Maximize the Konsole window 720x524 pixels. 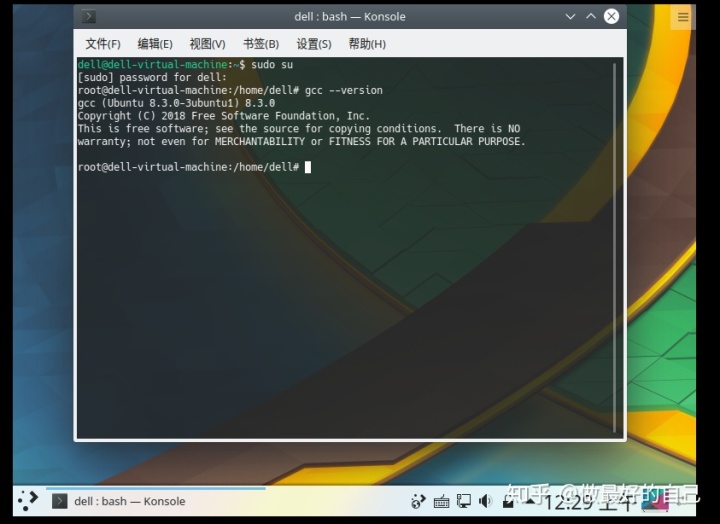coord(591,17)
